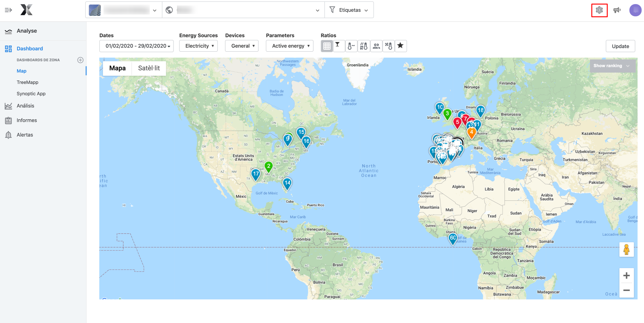
Task: Open the Etiquetas filter dropdown
Action: [x=349, y=10]
